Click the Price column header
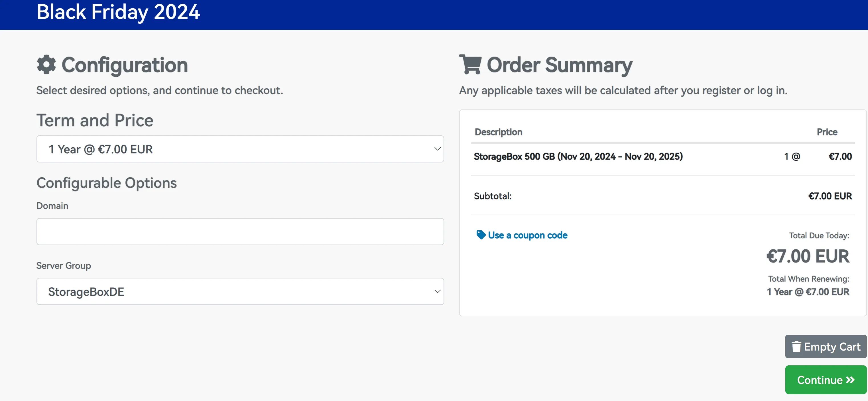 [x=827, y=132]
